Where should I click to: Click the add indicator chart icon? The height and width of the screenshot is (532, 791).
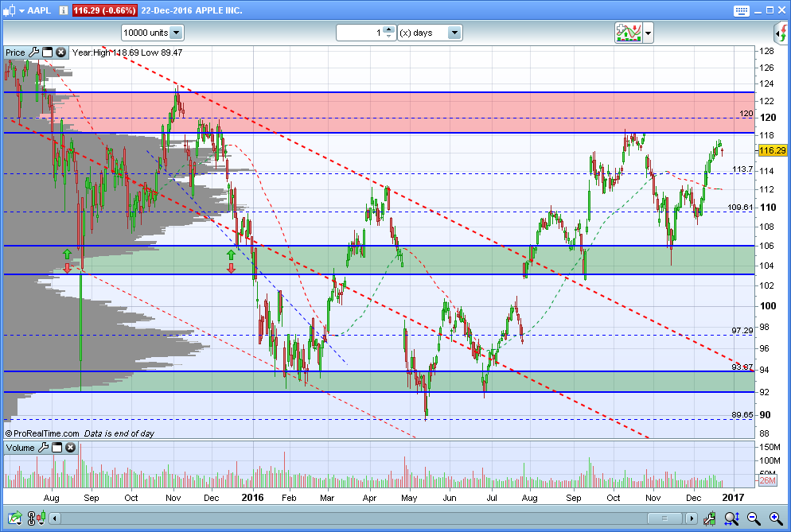click(628, 33)
